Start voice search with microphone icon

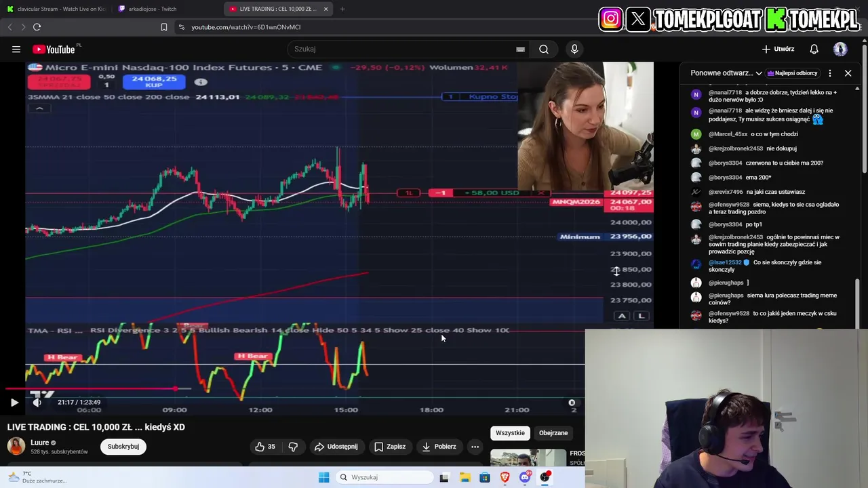pos(574,49)
